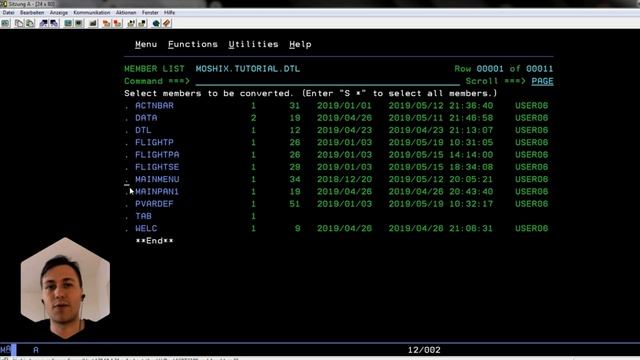This screenshot has height=360, width=640.
Task: Click into the Command ===> input field
Action: [327, 81]
